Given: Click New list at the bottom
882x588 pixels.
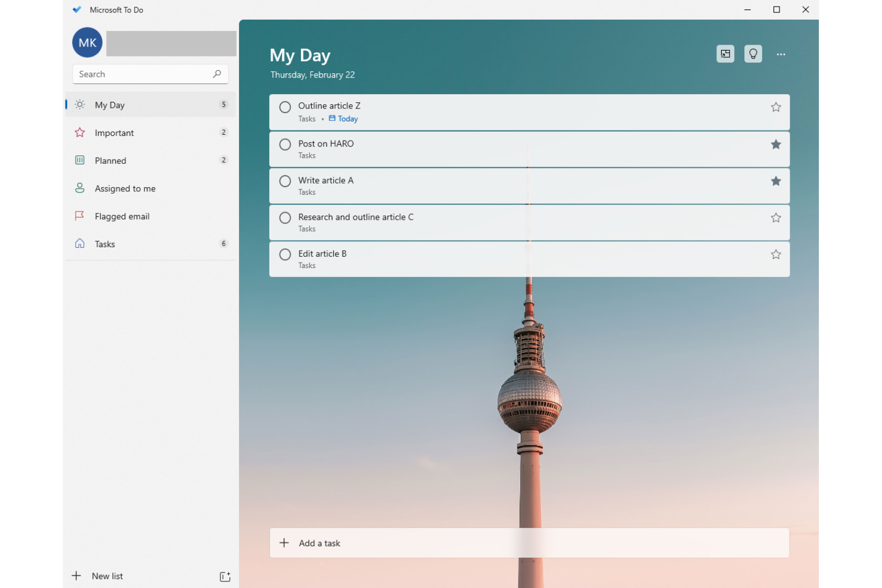Looking at the screenshot, I should [x=107, y=575].
